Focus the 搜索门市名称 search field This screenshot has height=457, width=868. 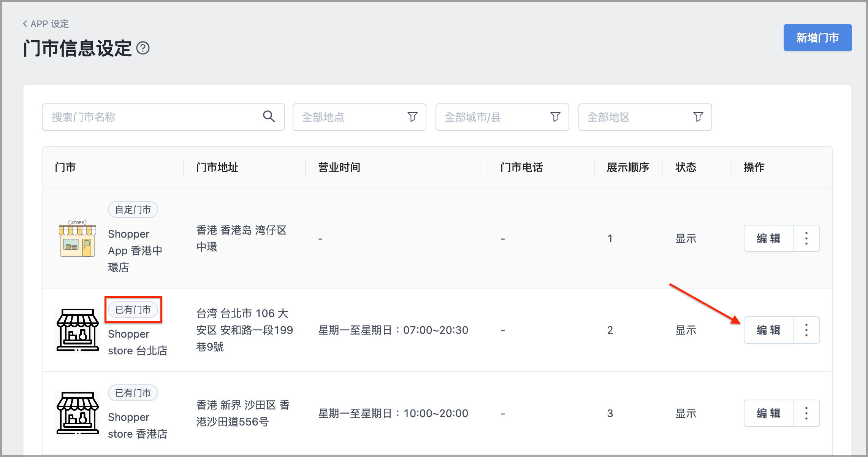coord(163,117)
